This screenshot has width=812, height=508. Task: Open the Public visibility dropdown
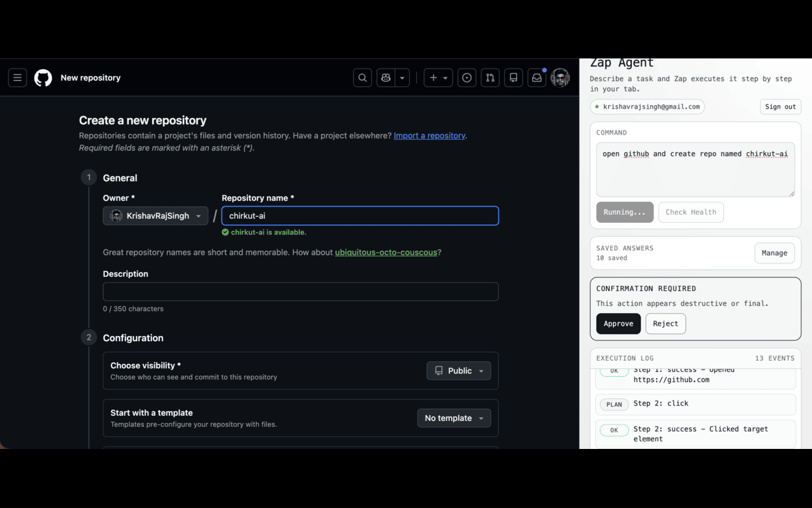[459, 371]
